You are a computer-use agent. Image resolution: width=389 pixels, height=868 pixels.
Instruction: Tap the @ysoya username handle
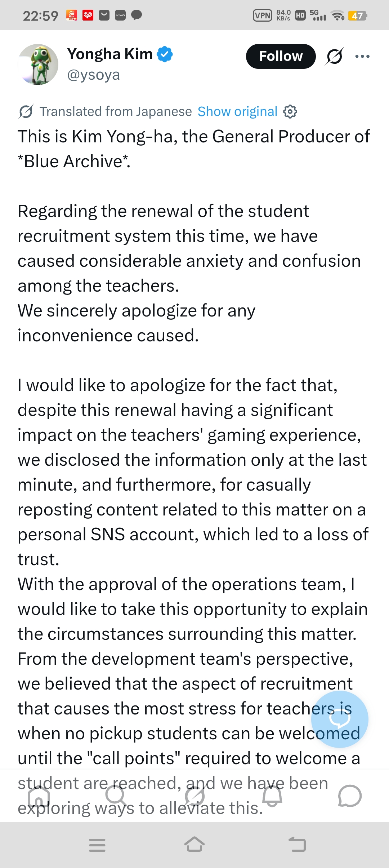click(x=94, y=75)
